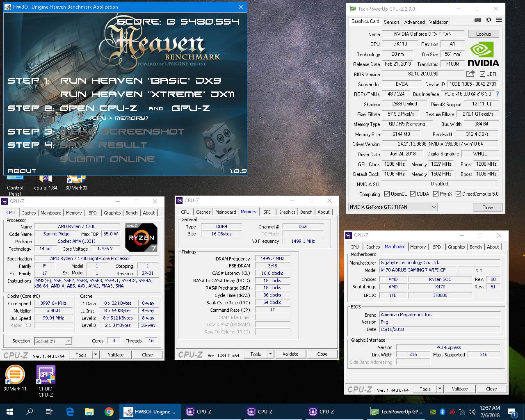Click the volume speaker tray icon
This screenshot has width=525, height=420.
click(x=472, y=412)
